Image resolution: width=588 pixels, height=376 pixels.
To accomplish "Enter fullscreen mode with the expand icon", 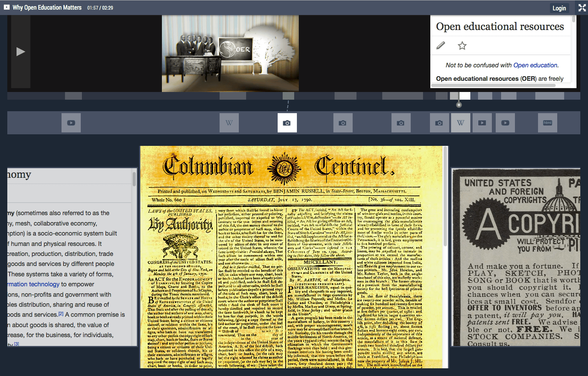I will 582,8.
